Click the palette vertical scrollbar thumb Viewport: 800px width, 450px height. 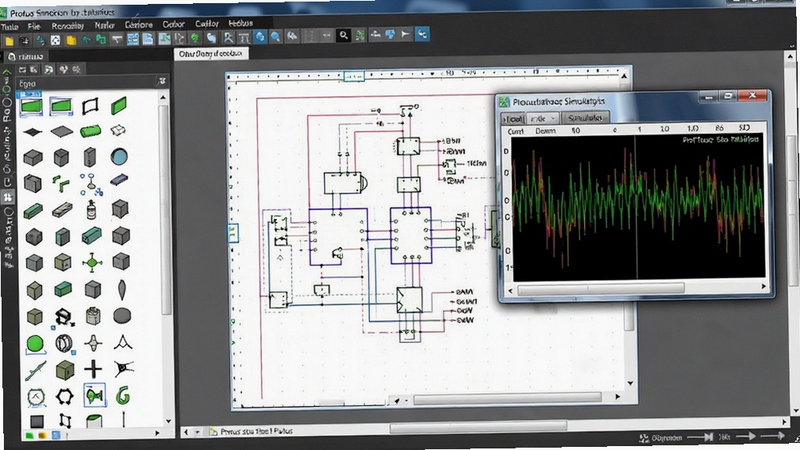(165, 208)
